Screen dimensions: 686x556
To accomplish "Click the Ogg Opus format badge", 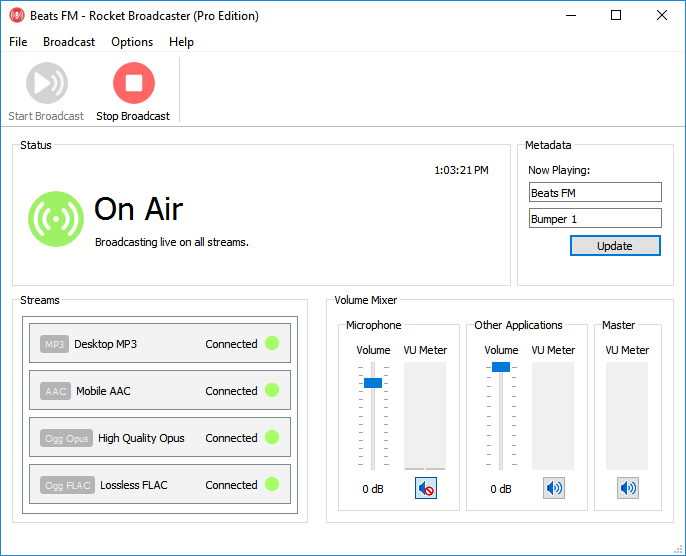I will 66,438.
